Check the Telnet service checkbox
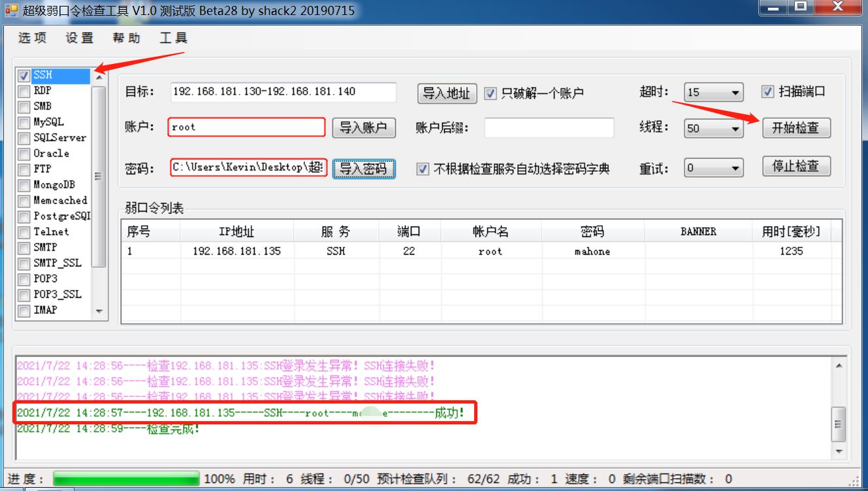Screen dimensions: 868x491 point(24,232)
